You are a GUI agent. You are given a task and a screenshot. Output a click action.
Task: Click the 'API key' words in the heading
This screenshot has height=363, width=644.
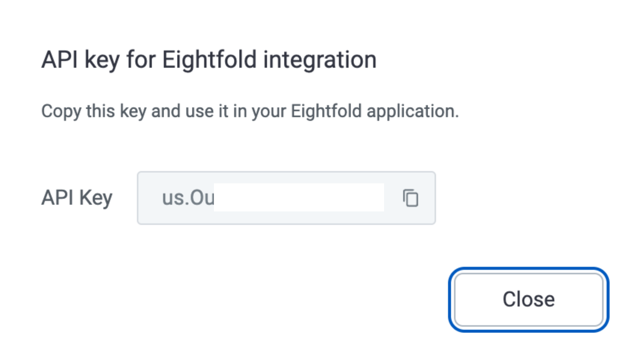pyautogui.click(x=80, y=60)
